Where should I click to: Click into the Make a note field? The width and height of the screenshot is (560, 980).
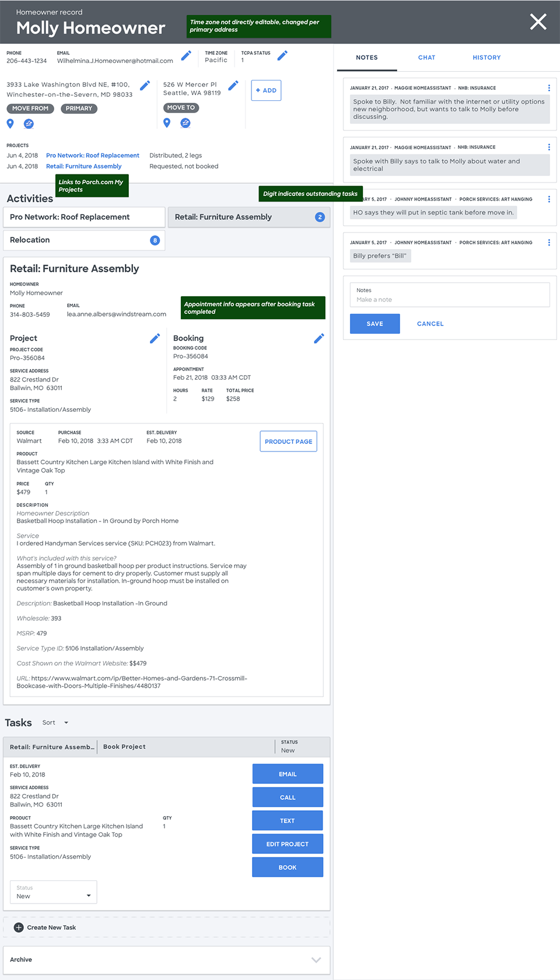[x=450, y=295]
